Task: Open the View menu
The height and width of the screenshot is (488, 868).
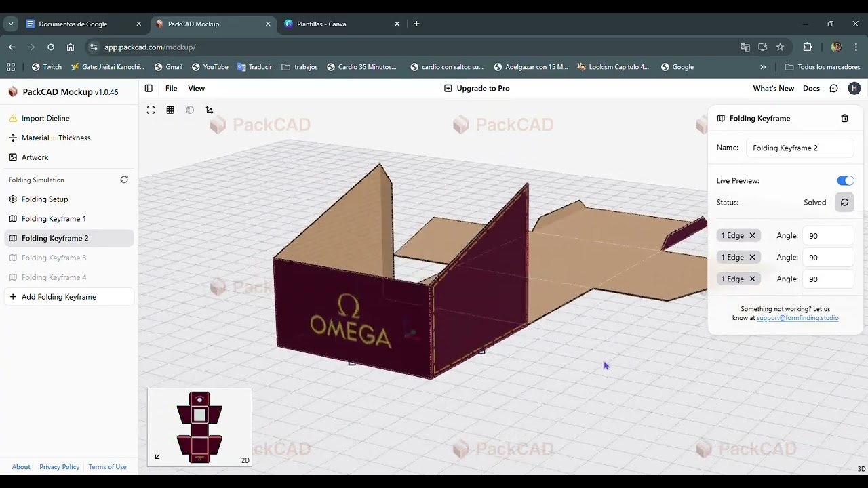Action: point(196,88)
